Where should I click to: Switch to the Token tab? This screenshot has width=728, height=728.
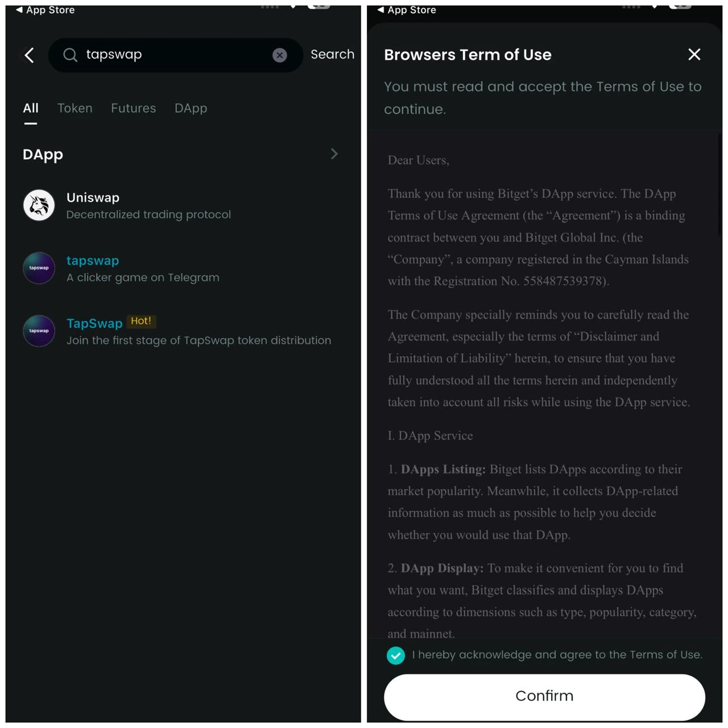point(75,108)
